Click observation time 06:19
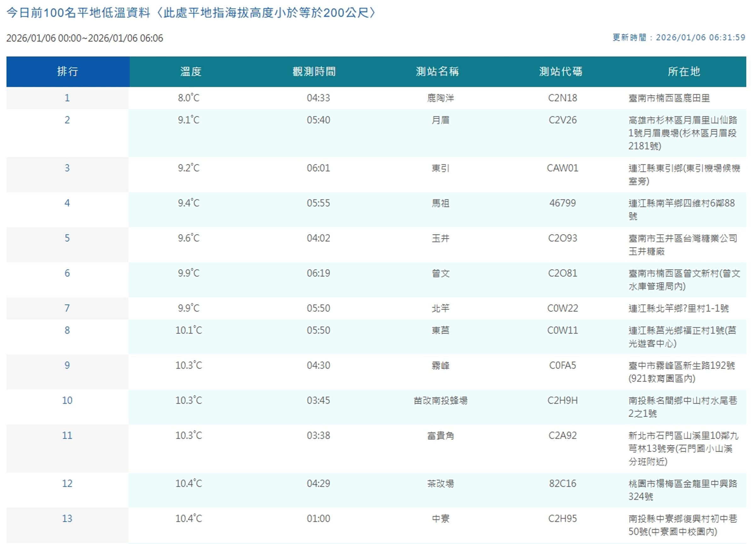This screenshot has height=544, width=756. 318,273
